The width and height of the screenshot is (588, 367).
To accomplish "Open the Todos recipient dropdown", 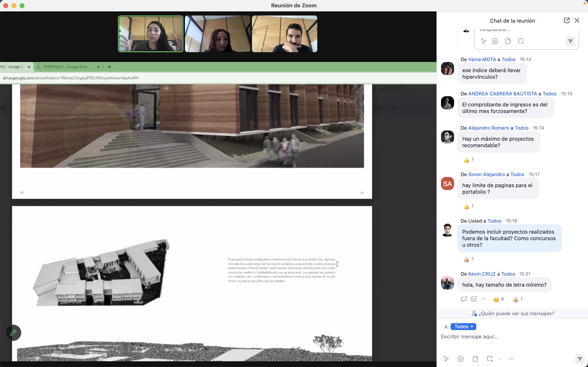I will click(463, 326).
